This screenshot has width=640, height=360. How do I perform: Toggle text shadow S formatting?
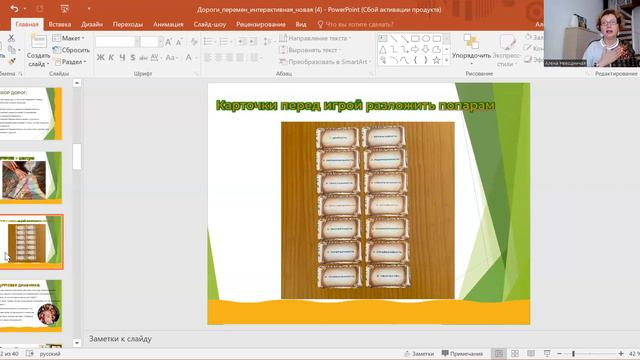click(133, 58)
